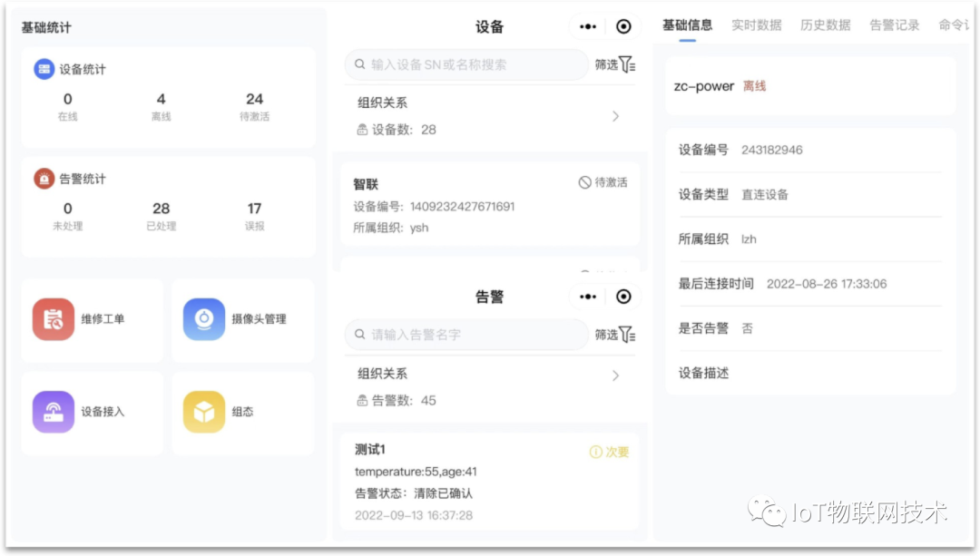Open the 维修工单 repair order icon

(54, 319)
